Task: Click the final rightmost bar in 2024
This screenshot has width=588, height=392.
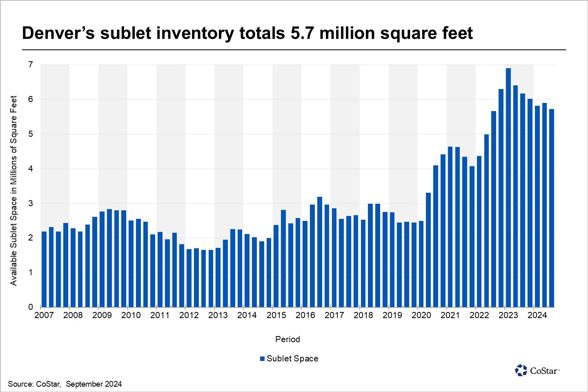Action: (552, 208)
